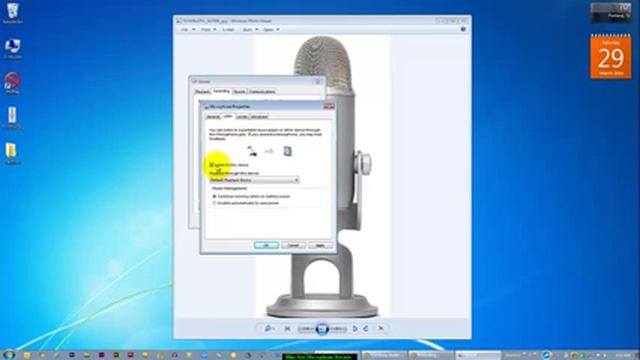This screenshot has height=360, width=640.
Task: Open the File menu in Photo Viewer
Action: point(188,29)
